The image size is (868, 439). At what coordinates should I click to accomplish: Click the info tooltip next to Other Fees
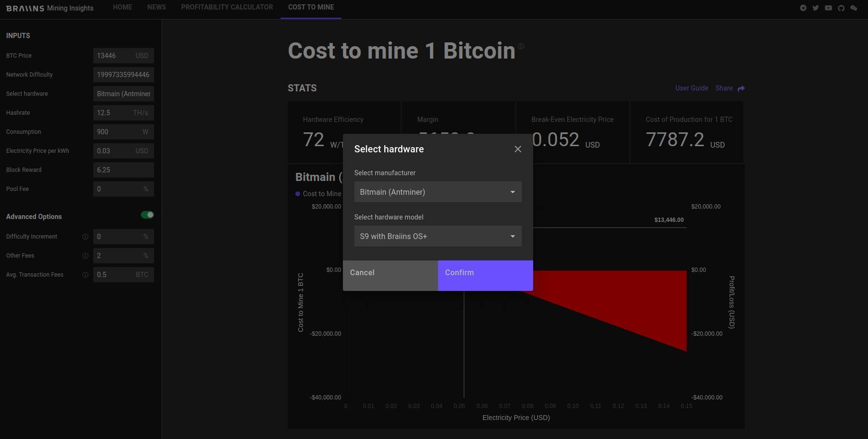pos(85,256)
